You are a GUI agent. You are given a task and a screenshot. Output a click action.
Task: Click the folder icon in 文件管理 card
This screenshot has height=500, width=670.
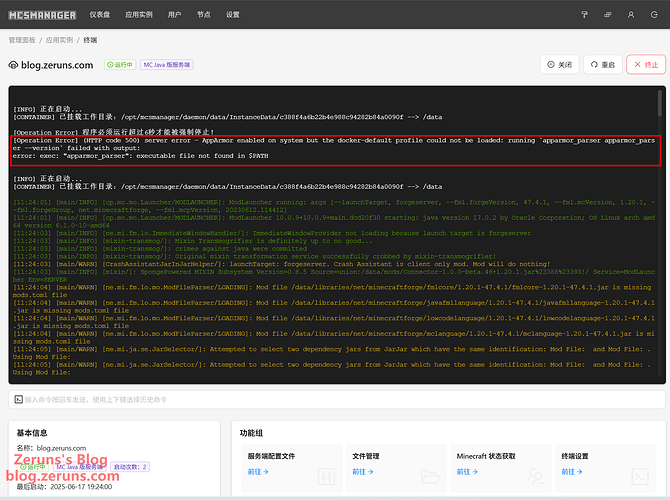[x=430, y=476]
